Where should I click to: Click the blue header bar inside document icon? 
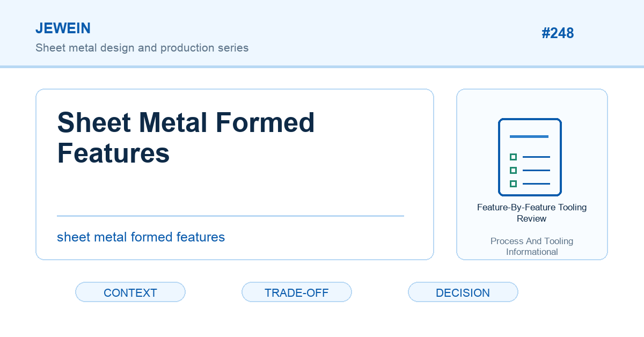point(529,136)
